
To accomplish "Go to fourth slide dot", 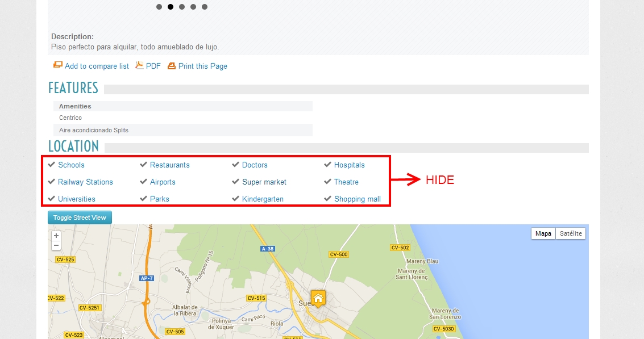I will (193, 7).
